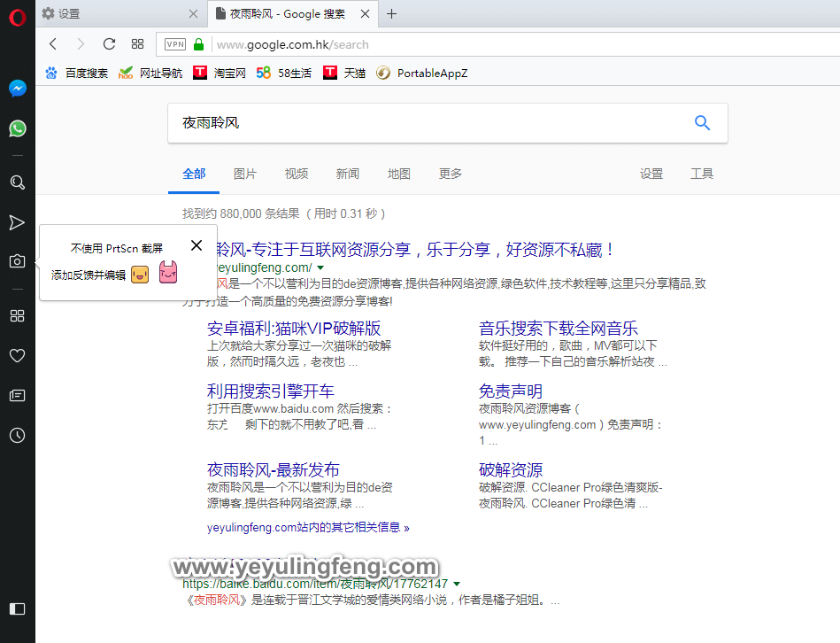Select the 图片 results tab
The height and width of the screenshot is (643, 840).
pos(245,174)
